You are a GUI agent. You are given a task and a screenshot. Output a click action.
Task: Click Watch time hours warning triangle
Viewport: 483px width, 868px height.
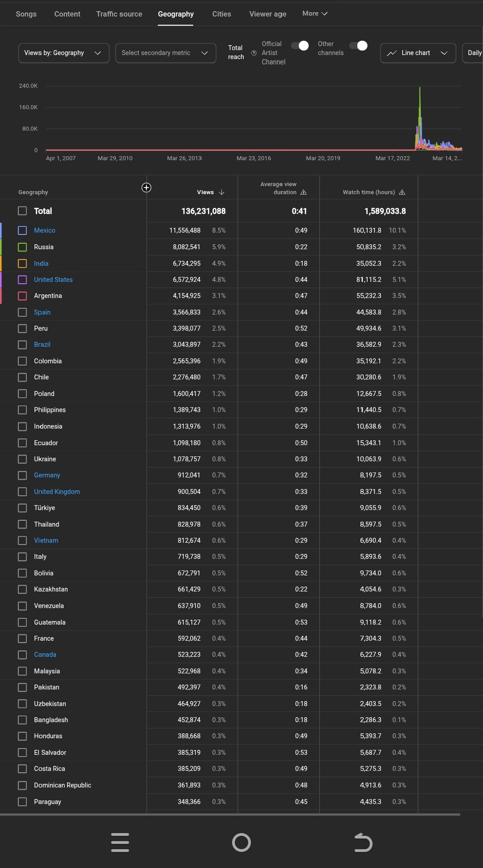pyautogui.click(x=402, y=192)
